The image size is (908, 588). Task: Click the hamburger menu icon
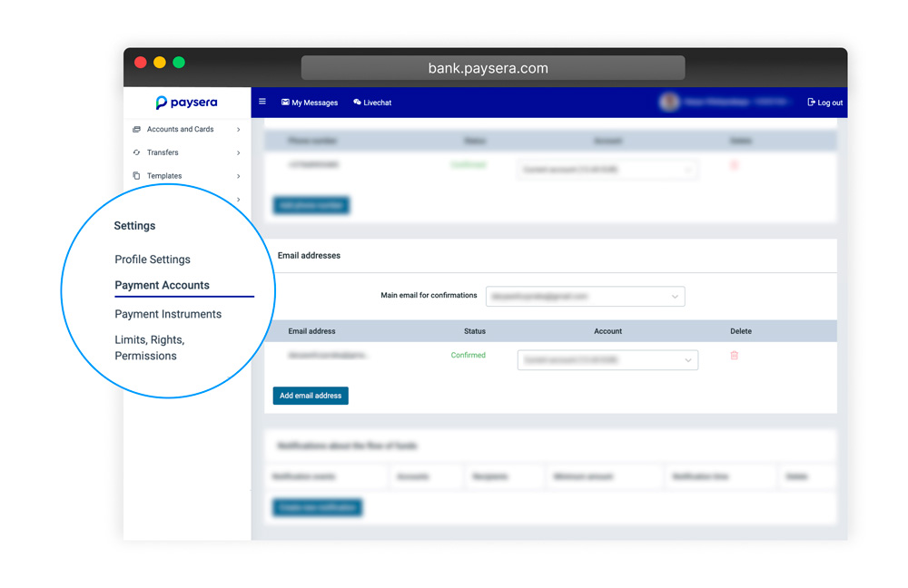point(262,102)
